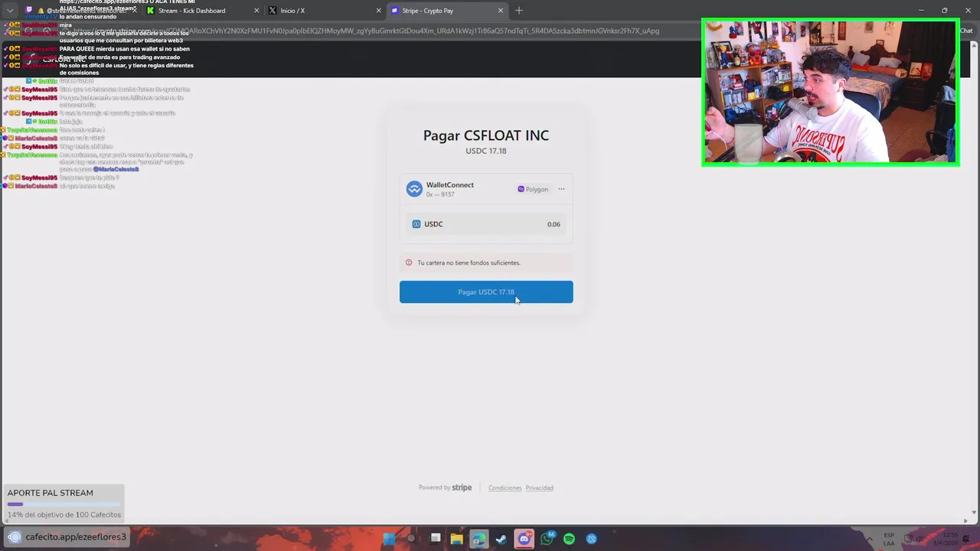Open the three-dots wallet options menu
The height and width of the screenshot is (551, 980).
pyautogui.click(x=561, y=189)
